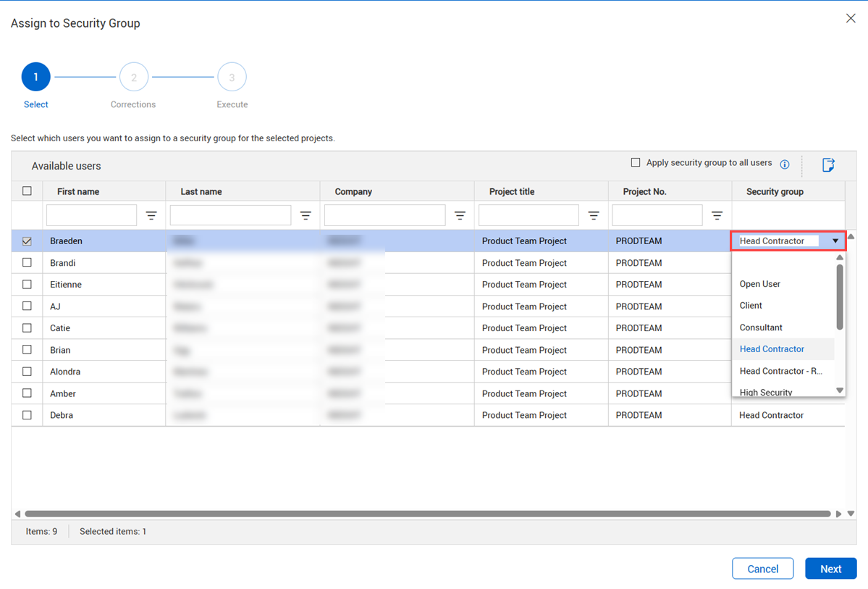Enable Apply security group to all users
This screenshot has width=868, height=589.
tap(636, 163)
